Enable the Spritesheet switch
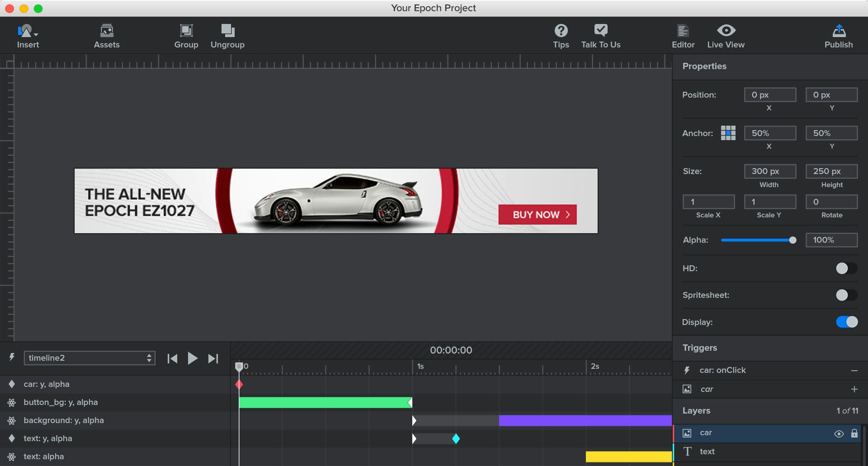 coord(846,295)
